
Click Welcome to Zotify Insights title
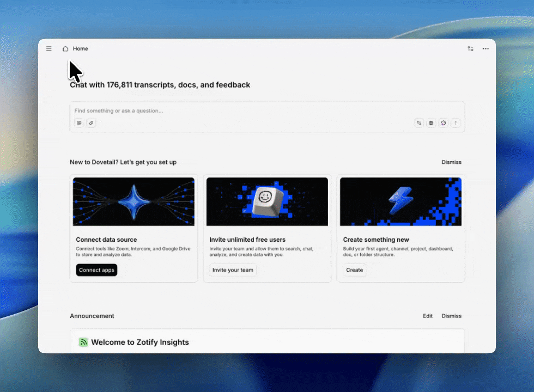(140, 342)
